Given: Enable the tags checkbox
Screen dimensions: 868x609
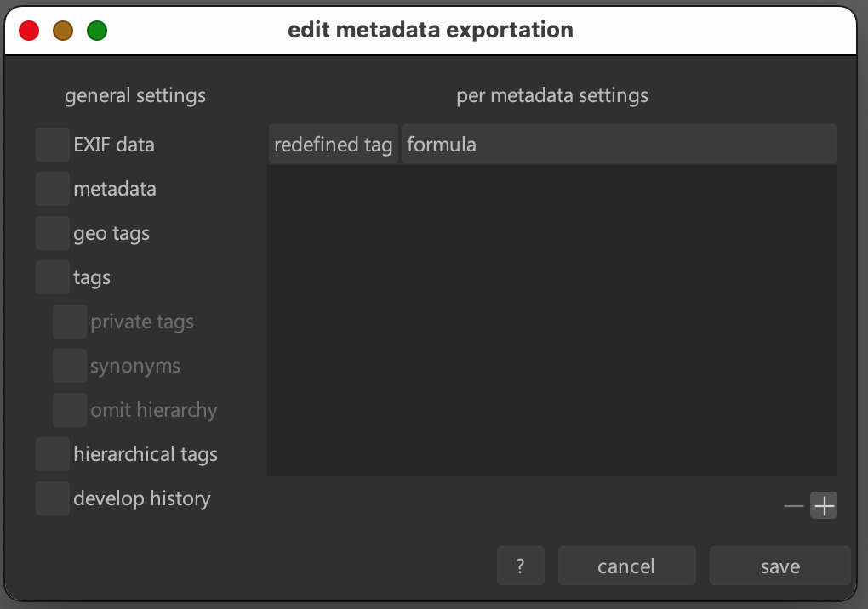Looking at the screenshot, I should click(52, 277).
